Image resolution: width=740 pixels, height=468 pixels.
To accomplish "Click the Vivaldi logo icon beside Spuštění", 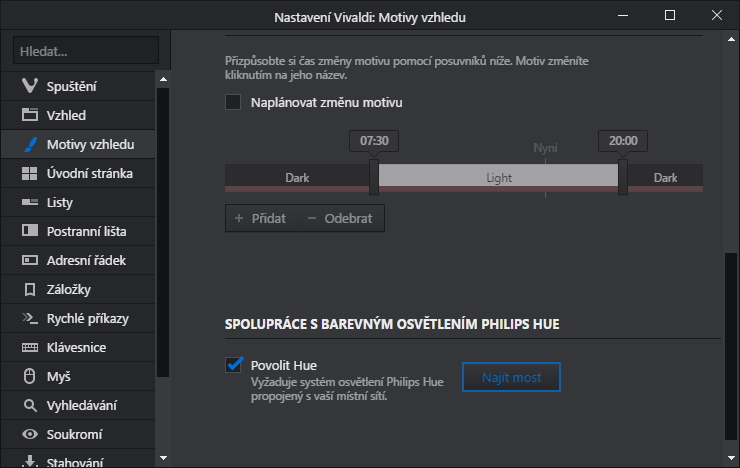I will click(29, 87).
